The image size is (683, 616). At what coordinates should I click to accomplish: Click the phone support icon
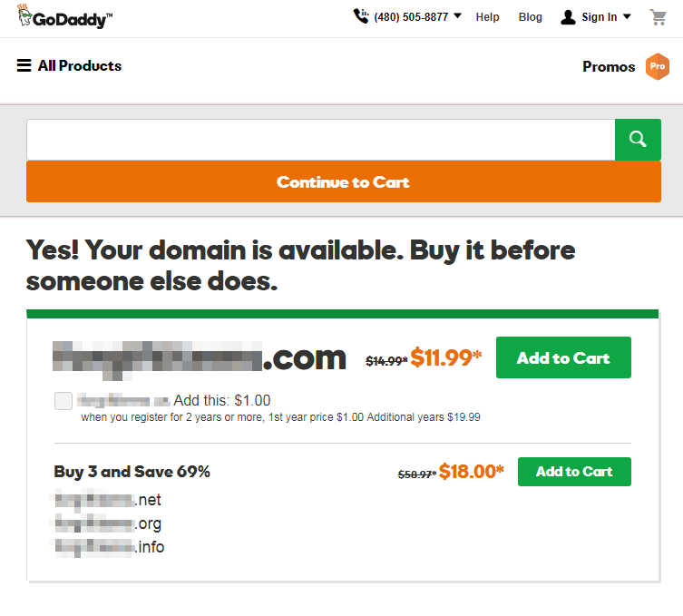tap(361, 16)
